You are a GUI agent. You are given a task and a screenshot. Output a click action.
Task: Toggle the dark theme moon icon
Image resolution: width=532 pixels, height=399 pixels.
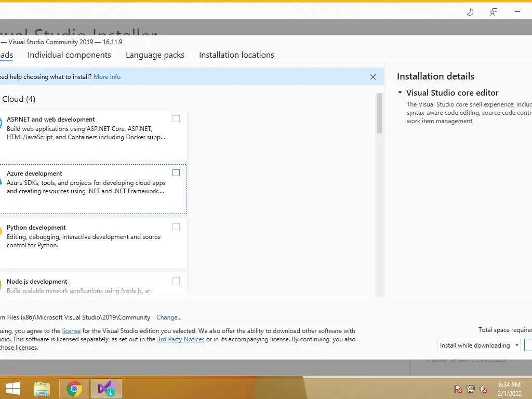tap(470, 12)
